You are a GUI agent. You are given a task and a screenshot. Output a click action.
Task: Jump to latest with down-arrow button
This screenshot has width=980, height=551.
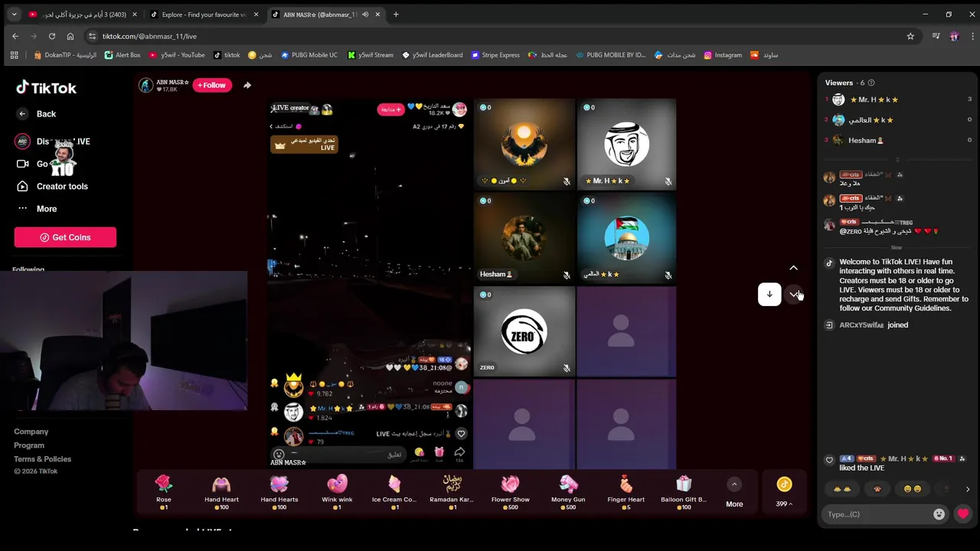point(769,295)
